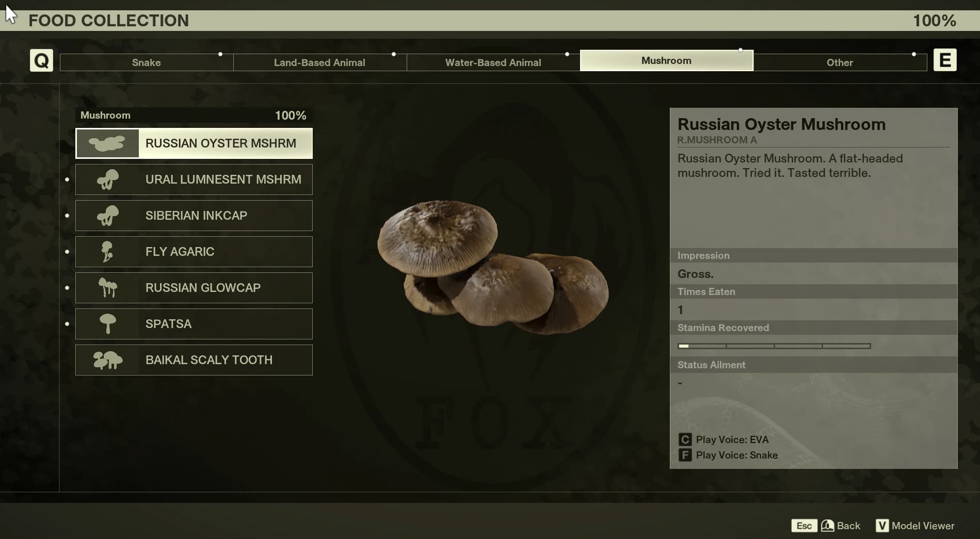This screenshot has width=980, height=539.
Task: Go Back from Food Collection
Action: [848, 526]
